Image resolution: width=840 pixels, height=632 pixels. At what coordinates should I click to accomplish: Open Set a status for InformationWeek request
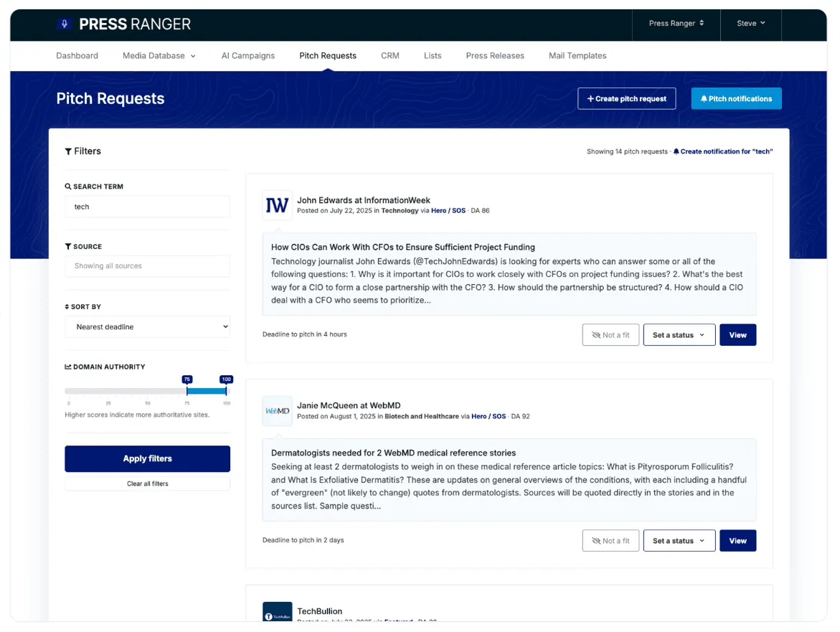(679, 335)
